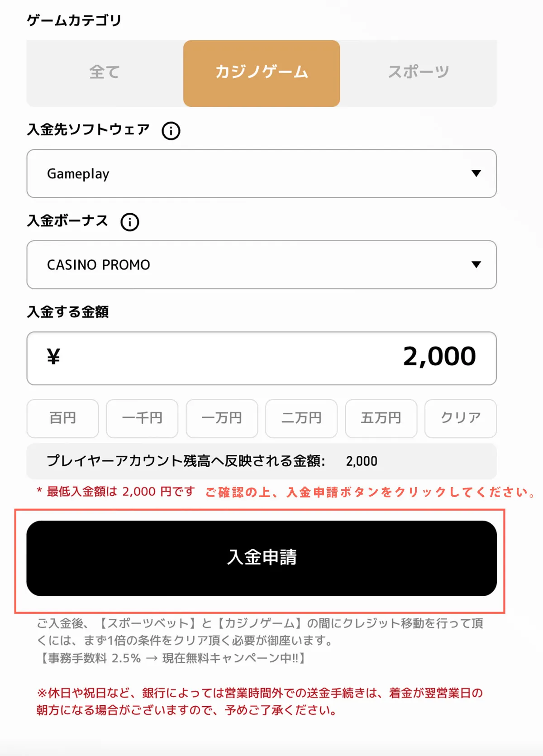Click the ¥ yen symbol in amount field

click(53, 357)
